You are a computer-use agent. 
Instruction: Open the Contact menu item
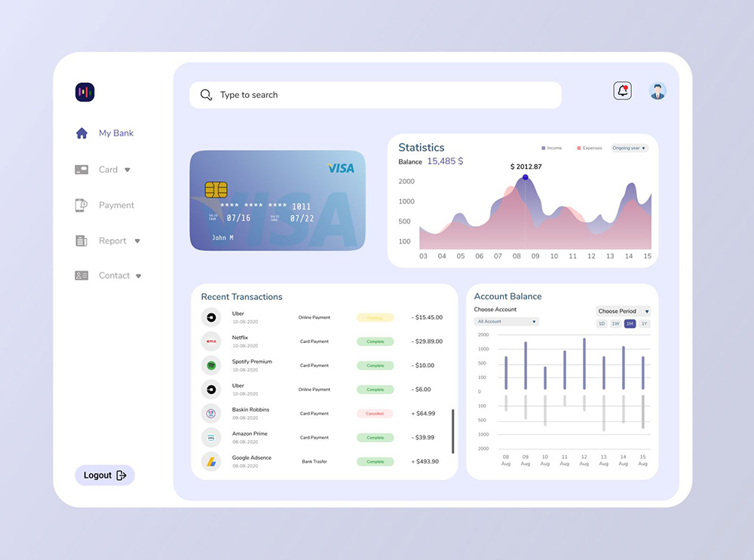(x=114, y=275)
